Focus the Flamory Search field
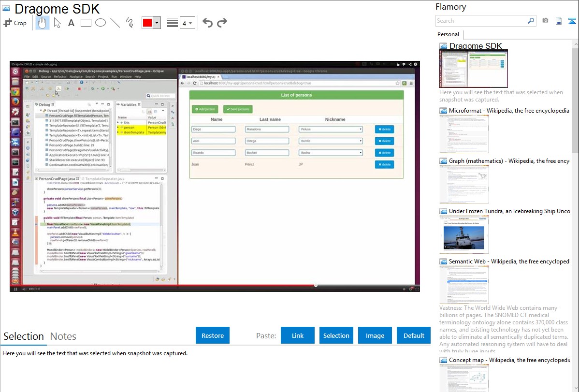Screen dimensions: 579x392 481,21
